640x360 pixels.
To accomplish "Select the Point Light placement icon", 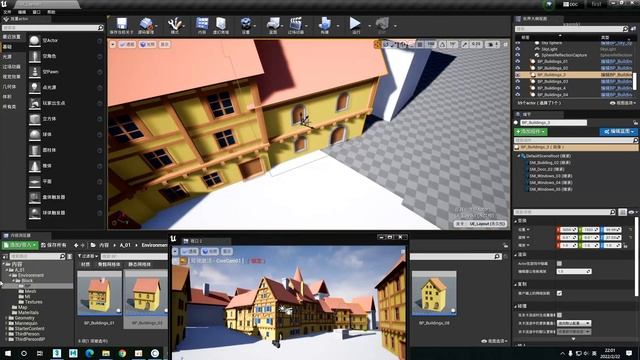I will (x=35, y=87).
